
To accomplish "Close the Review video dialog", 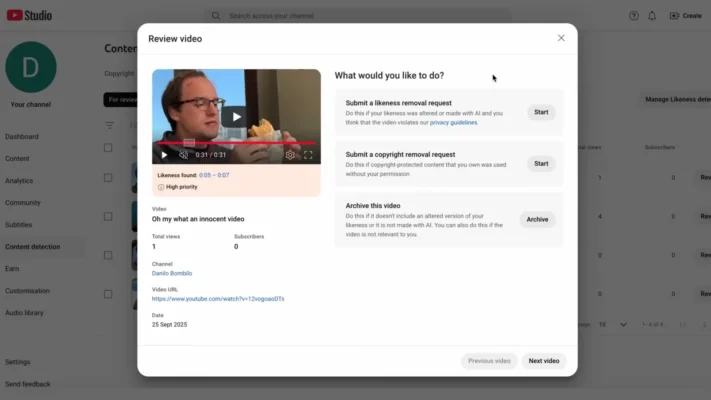I will [561, 38].
